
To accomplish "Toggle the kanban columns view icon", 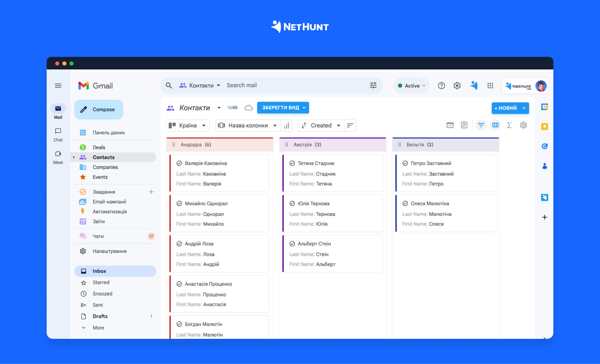I will click(x=495, y=125).
